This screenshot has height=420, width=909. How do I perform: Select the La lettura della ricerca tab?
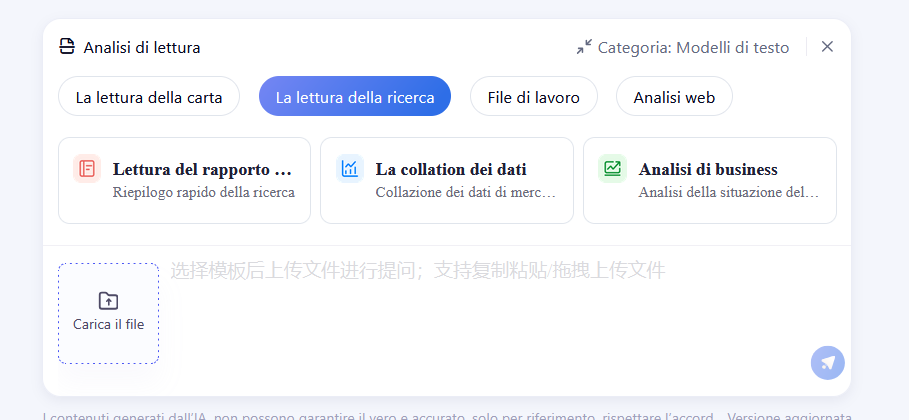pyautogui.click(x=355, y=97)
